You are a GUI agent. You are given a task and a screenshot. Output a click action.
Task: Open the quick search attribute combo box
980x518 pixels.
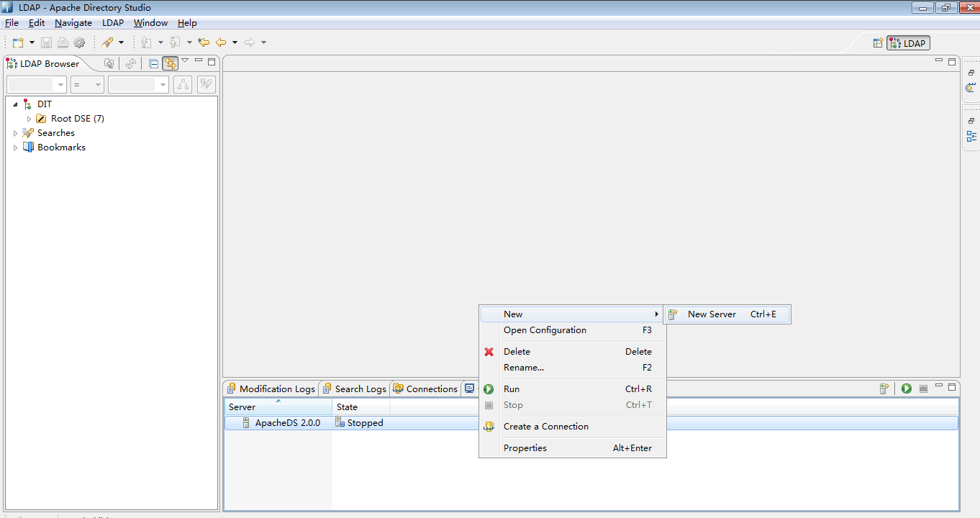[37, 85]
